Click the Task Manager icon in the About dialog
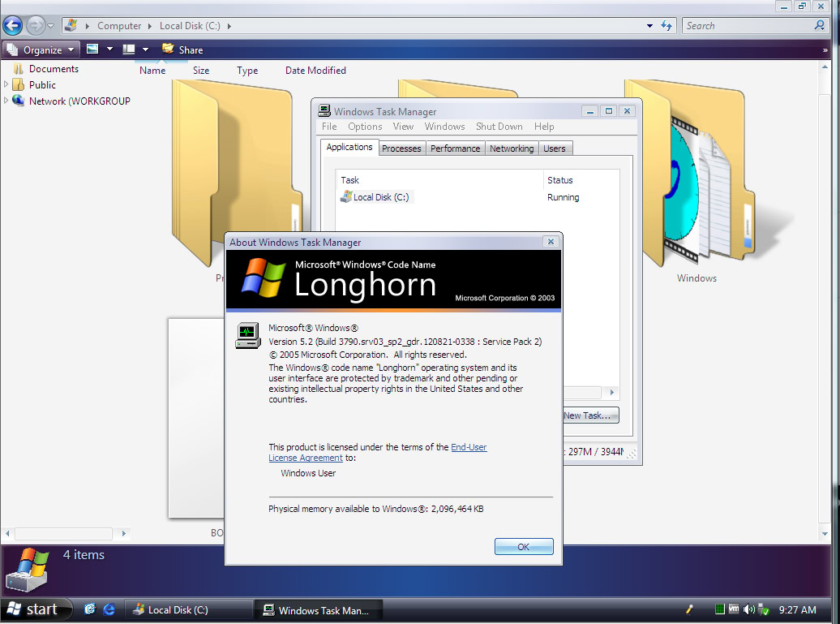This screenshot has width=840, height=624. [x=247, y=336]
